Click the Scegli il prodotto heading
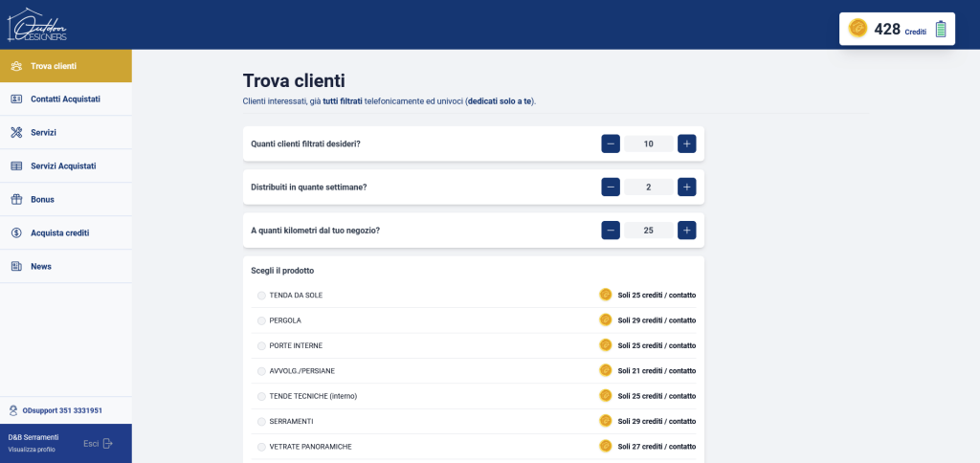The image size is (980, 463). (282, 271)
